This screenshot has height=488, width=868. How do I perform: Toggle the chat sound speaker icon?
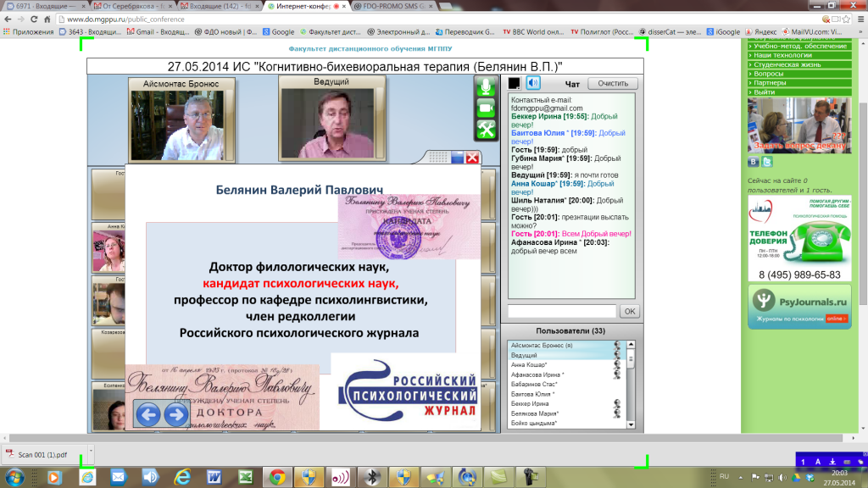point(533,83)
